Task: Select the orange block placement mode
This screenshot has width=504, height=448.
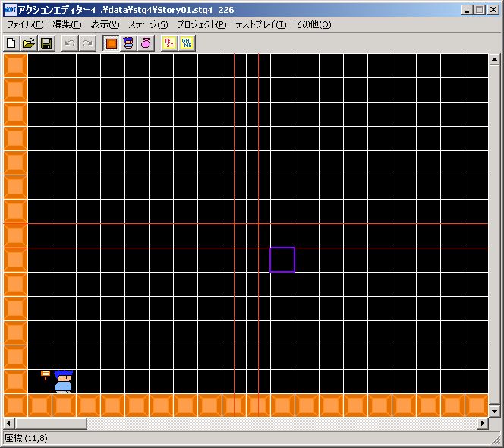Action: pos(112,43)
